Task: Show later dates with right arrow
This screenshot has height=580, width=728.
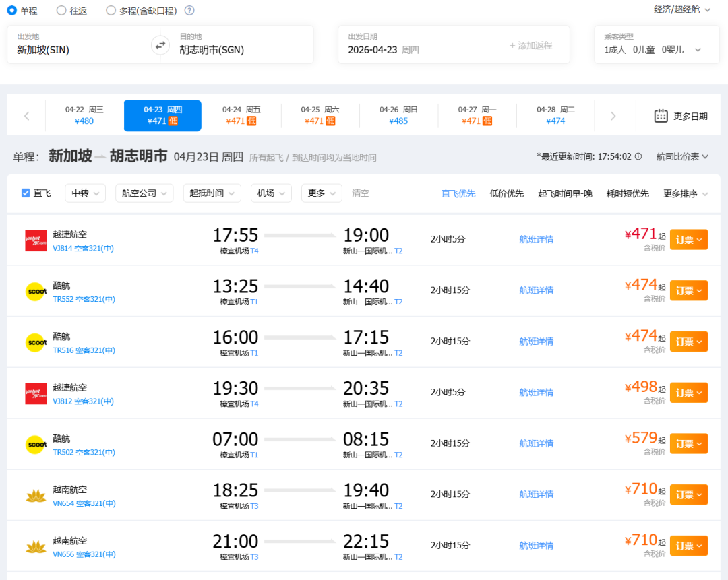Action: [613, 116]
